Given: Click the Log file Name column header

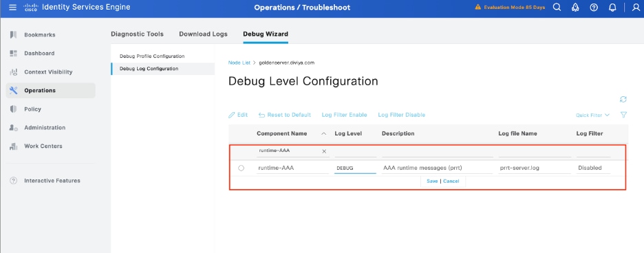Looking at the screenshot, I should coord(517,133).
